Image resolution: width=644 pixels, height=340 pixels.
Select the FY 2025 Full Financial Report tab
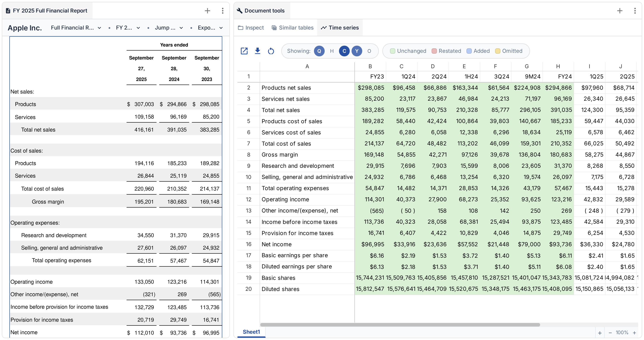[47, 11]
